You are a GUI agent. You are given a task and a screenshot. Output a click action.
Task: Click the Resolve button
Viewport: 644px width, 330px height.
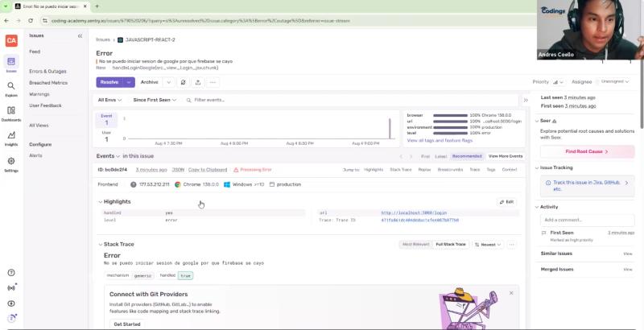(109, 82)
